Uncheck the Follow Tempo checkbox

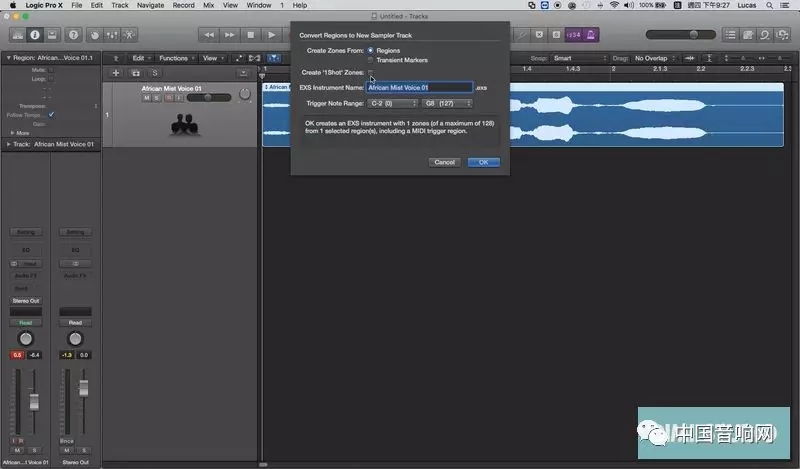click(x=51, y=115)
